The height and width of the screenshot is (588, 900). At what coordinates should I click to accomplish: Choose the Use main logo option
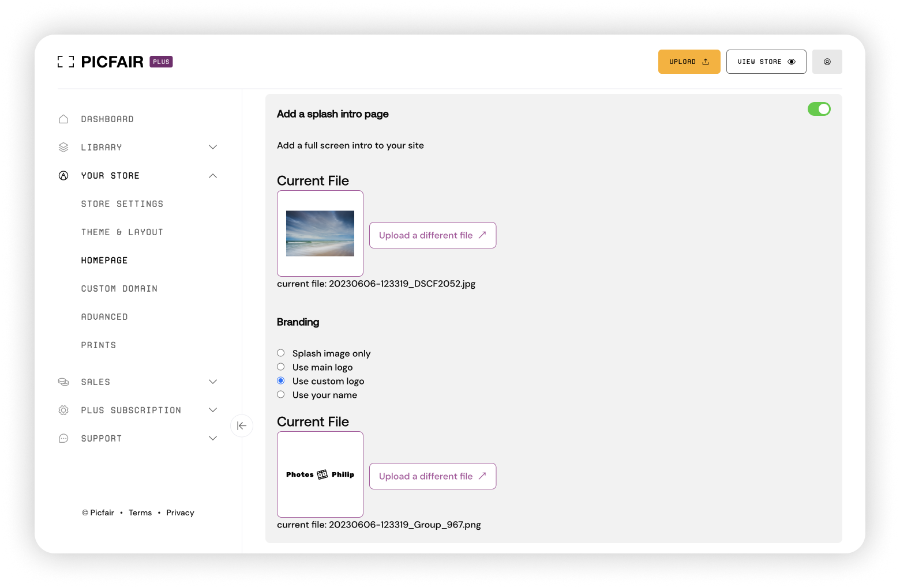281,367
